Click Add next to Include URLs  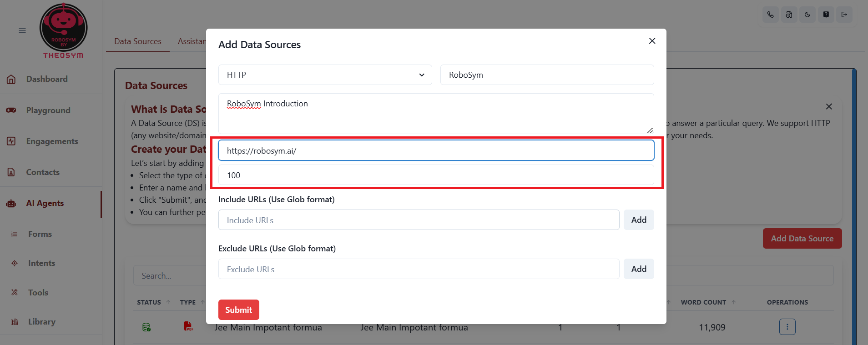coord(639,220)
